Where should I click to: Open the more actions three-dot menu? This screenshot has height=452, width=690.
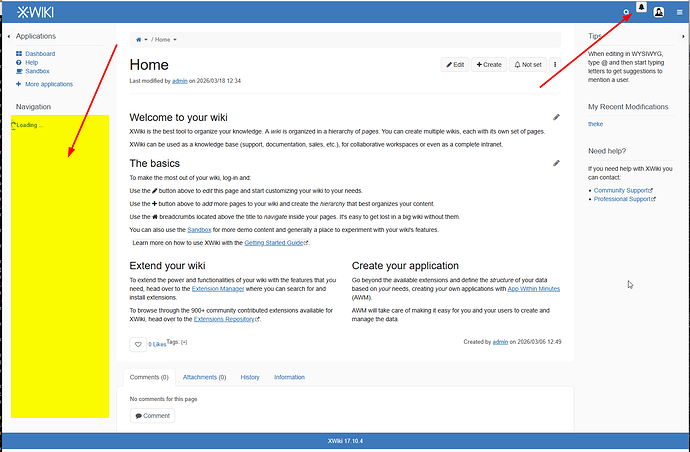(x=555, y=64)
